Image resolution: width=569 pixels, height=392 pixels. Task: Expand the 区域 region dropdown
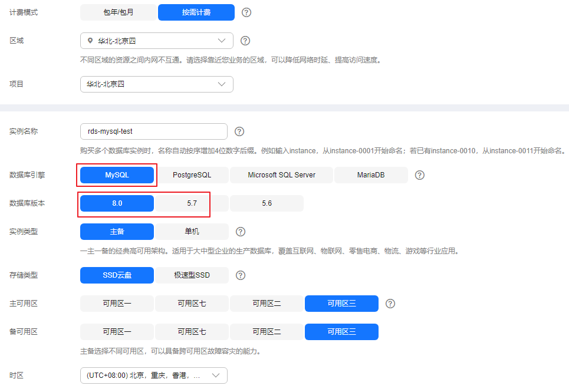click(157, 41)
